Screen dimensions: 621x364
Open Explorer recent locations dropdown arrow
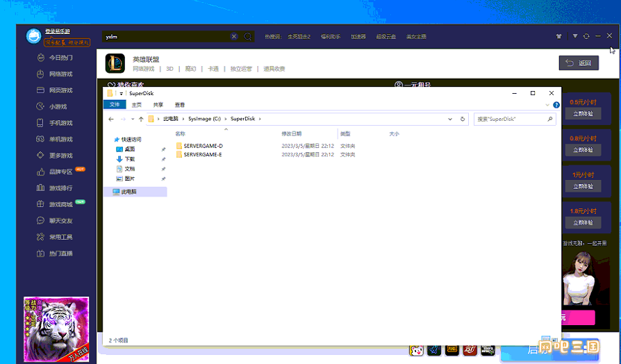133,119
